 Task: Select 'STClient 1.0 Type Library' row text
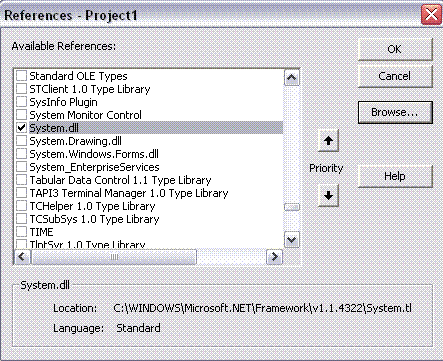pos(90,89)
